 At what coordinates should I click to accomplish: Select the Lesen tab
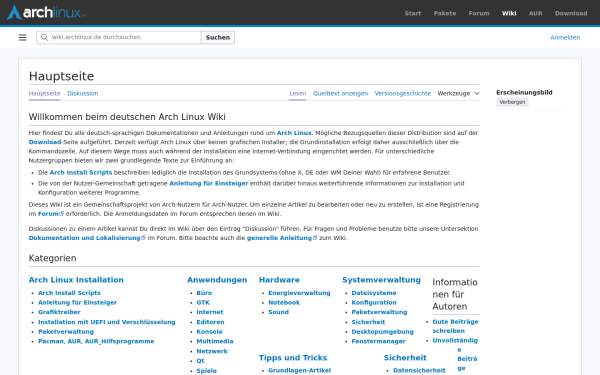click(298, 93)
